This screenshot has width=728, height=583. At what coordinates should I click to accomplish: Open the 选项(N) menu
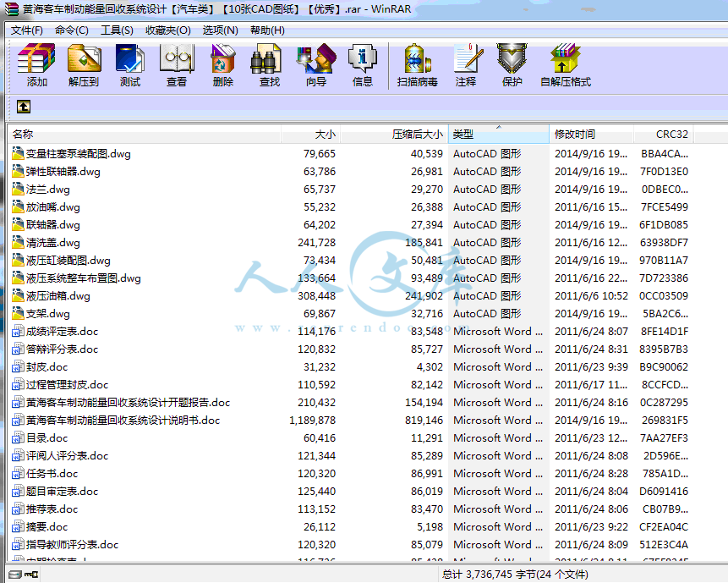click(x=220, y=30)
